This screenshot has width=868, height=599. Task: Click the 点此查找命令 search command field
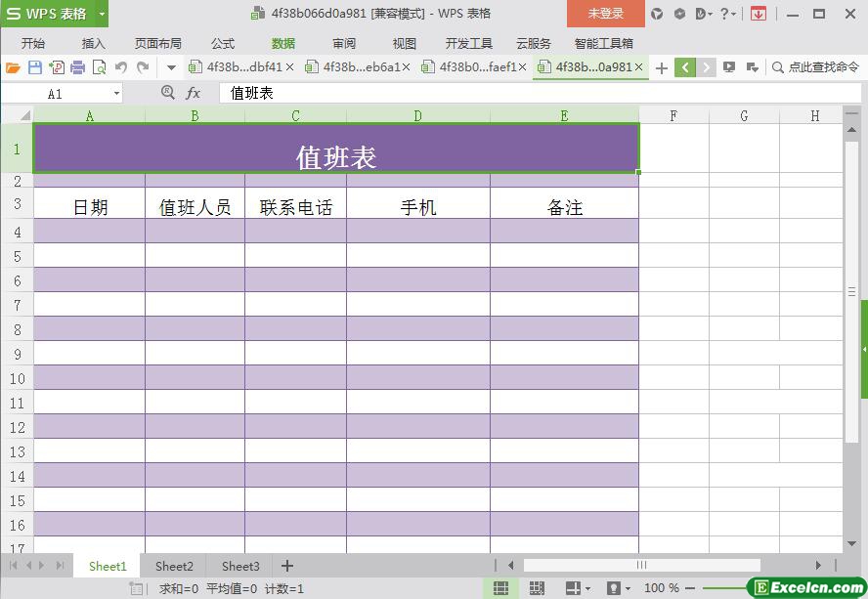pyautogui.click(x=817, y=67)
